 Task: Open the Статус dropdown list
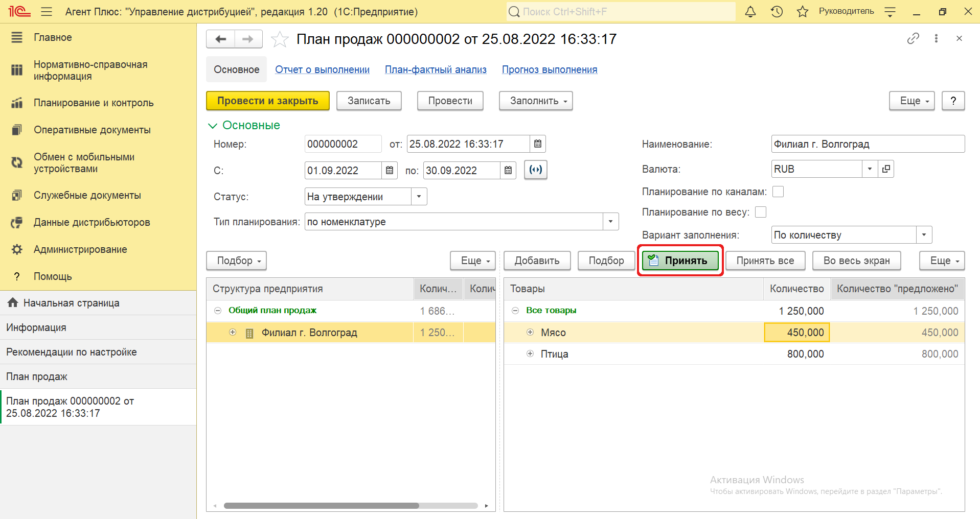point(419,197)
